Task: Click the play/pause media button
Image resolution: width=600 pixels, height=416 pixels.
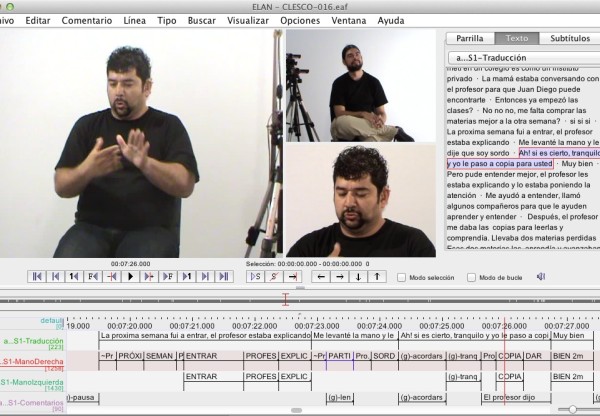Action: [x=131, y=276]
